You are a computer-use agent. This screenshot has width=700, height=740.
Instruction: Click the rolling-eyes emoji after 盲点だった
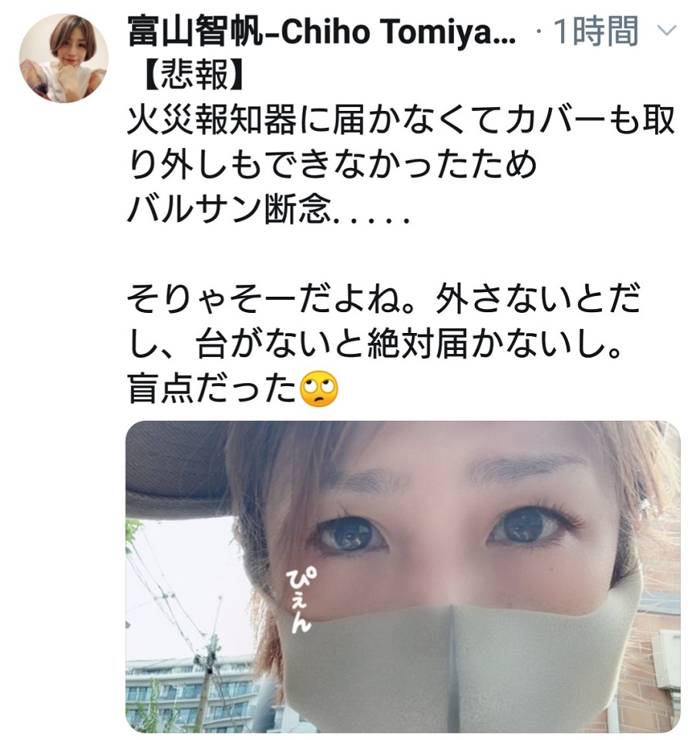(320, 389)
